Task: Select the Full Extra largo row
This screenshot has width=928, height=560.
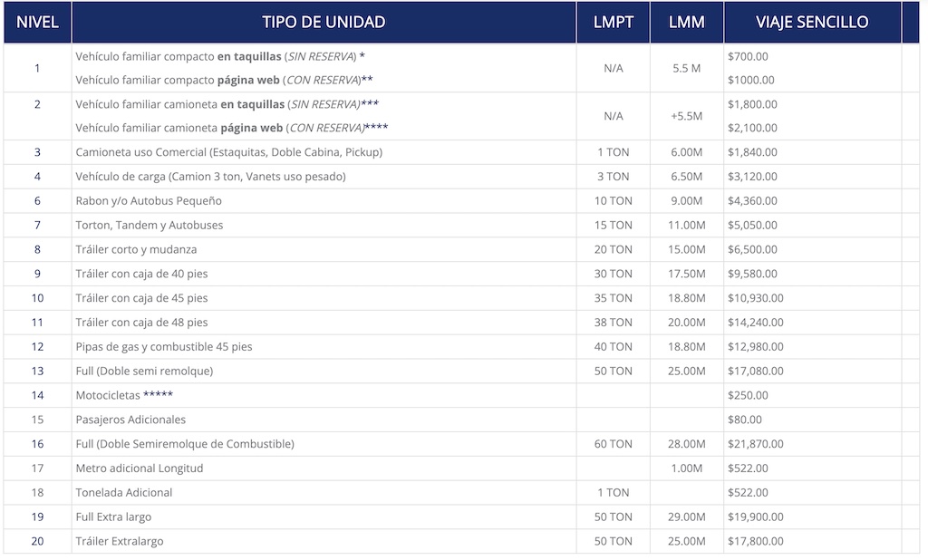Action: (x=461, y=517)
